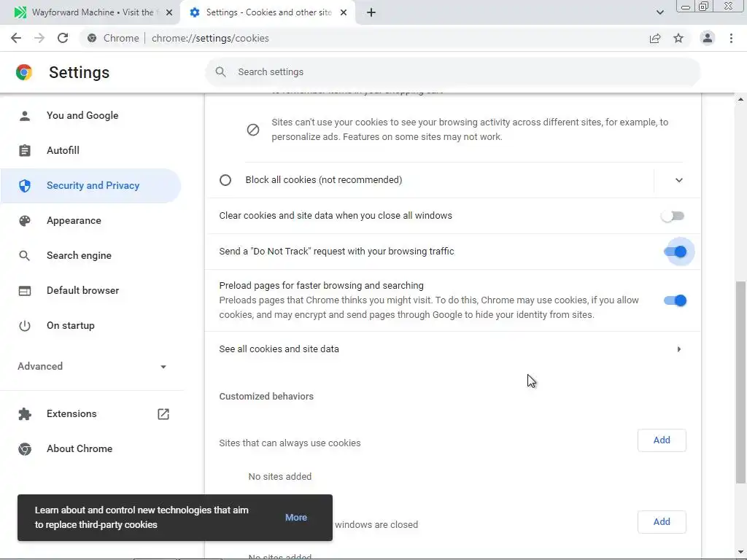Expand Block all cookies details chevron
This screenshot has width=747, height=560.
678,180
